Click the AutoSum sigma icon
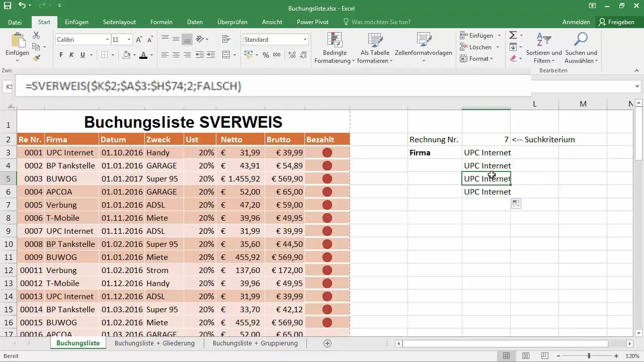644x362 pixels. tap(513, 35)
